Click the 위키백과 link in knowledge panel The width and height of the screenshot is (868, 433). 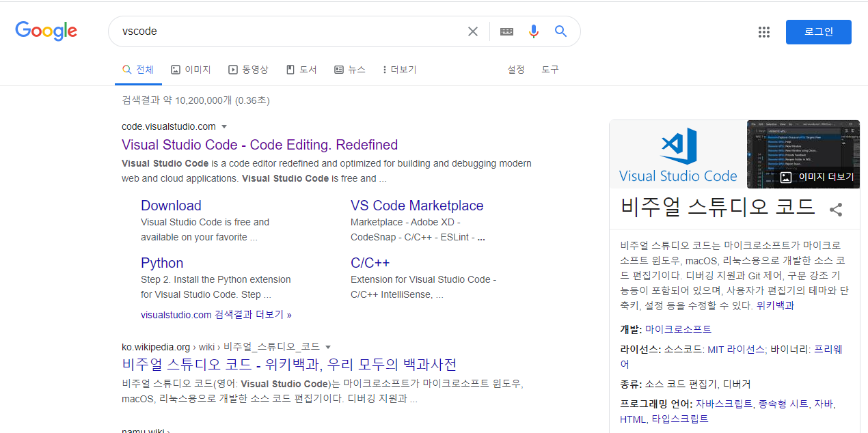click(x=776, y=306)
